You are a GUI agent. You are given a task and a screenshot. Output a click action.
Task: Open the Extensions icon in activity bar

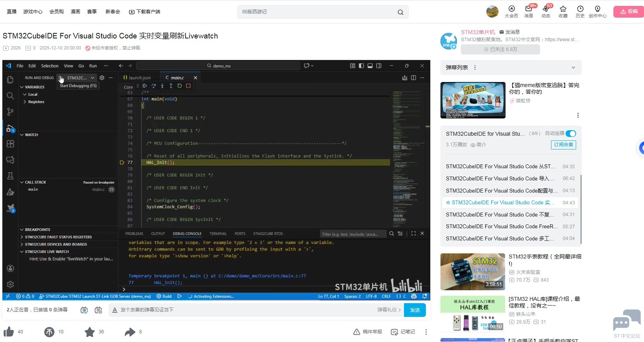click(x=11, y=144)
